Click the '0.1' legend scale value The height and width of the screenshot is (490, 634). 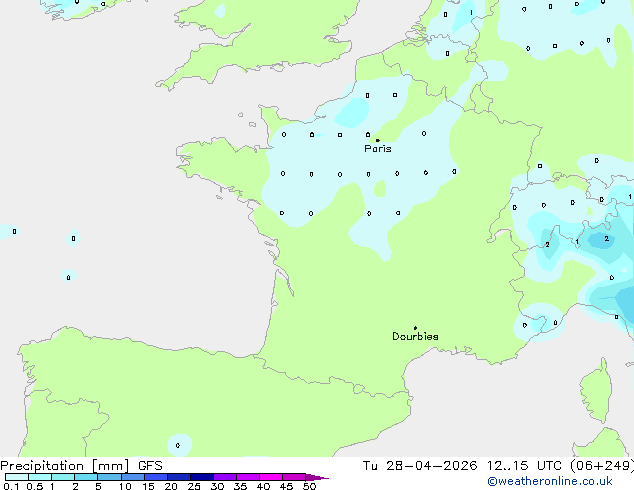point(11,486)
